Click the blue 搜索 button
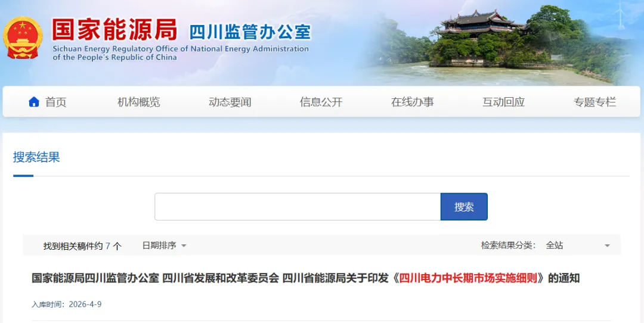Viewport: 644px width, 323px height. pos(464,207)
